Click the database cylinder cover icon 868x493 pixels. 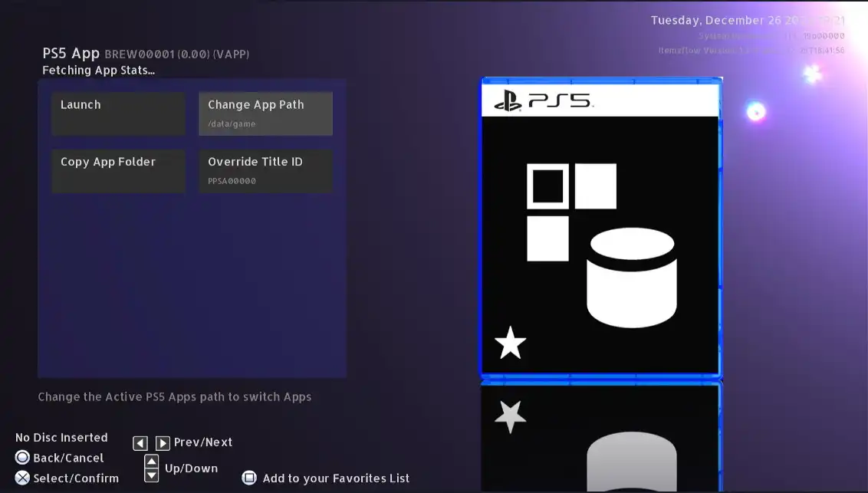632,278
